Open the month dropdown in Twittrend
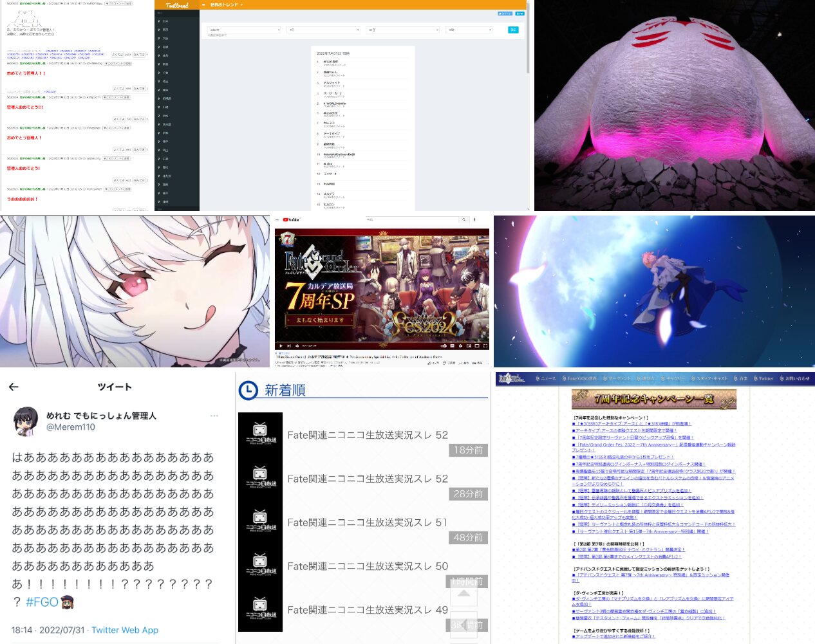This screenshot has height=644, width=815. coord(323,30)
